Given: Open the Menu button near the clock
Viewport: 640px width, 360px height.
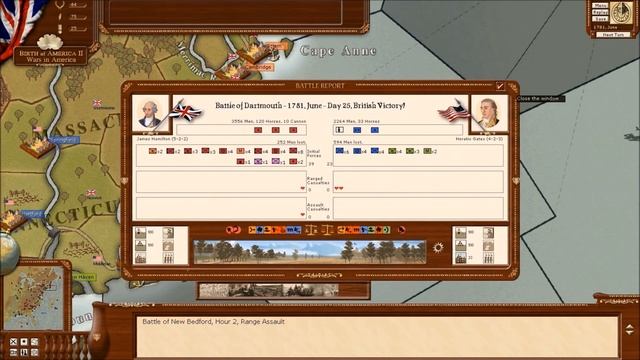Looking at the screenshot, I should click(x=600, y=6).
